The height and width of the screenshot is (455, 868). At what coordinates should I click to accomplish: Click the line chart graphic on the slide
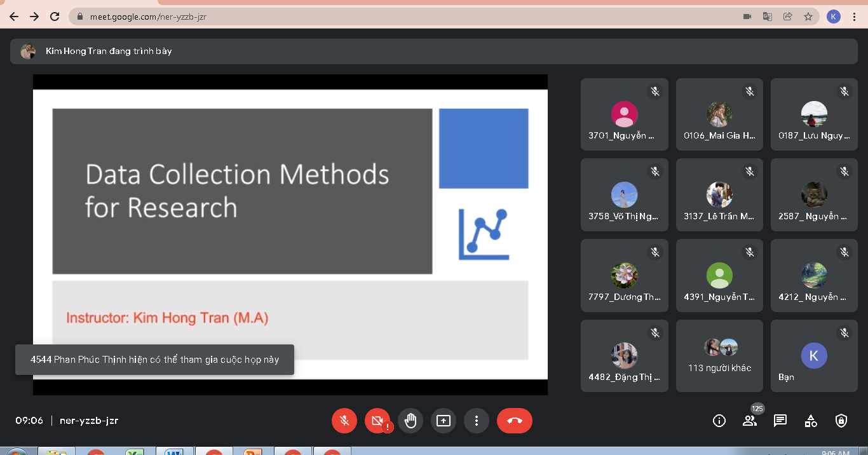(x=484, y=234)
